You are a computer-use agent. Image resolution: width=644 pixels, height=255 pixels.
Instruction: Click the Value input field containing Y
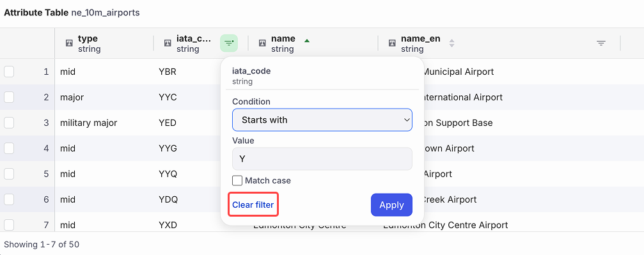pyautogui.click(x=322, y=159)
